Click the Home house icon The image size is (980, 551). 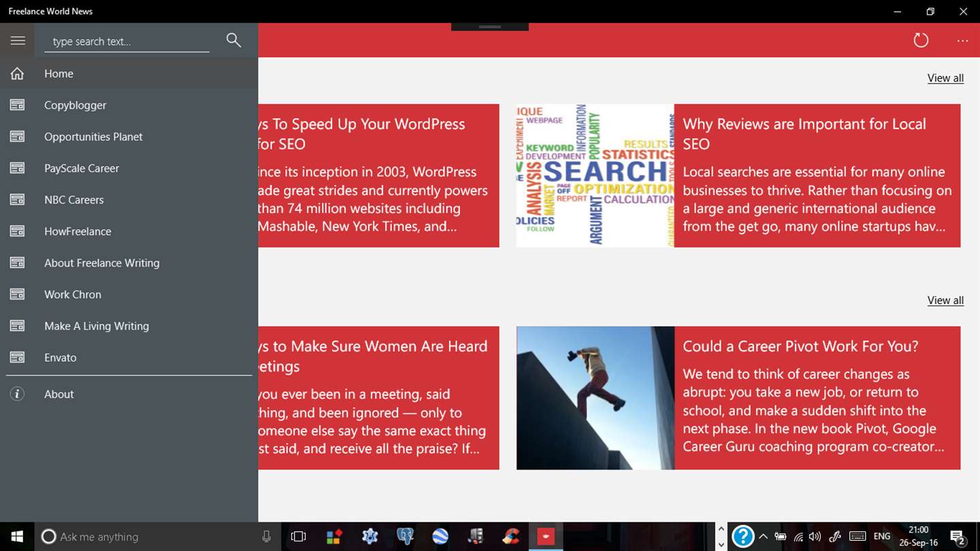[17, 73]
